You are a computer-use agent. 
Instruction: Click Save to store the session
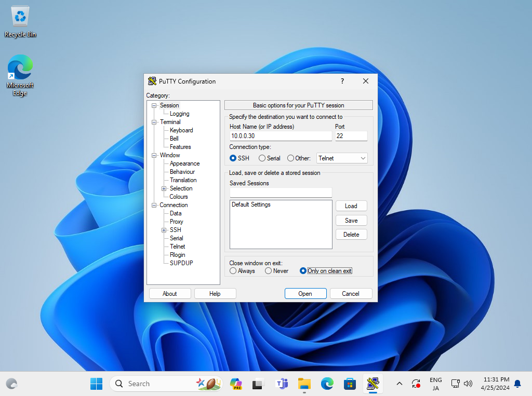pos(351,221)
